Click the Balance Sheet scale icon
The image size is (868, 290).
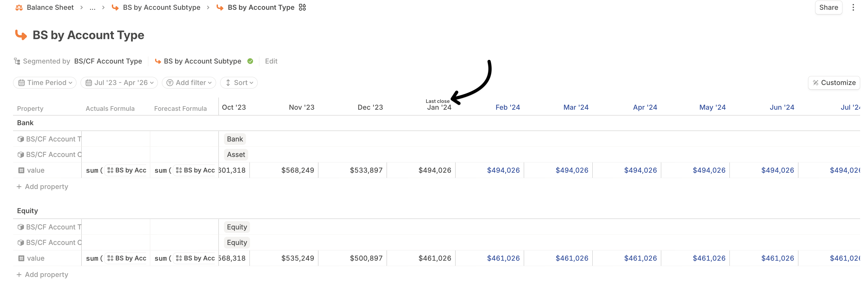tap(19, 7)
